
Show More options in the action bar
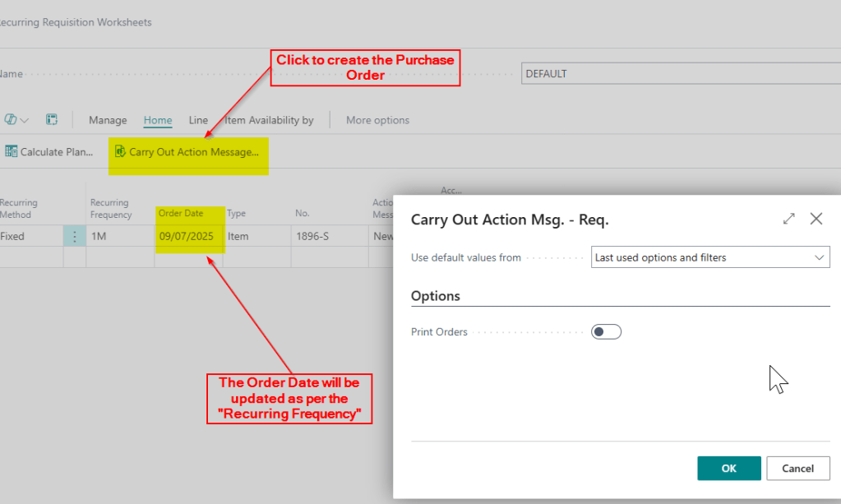[x=377, y=120]
